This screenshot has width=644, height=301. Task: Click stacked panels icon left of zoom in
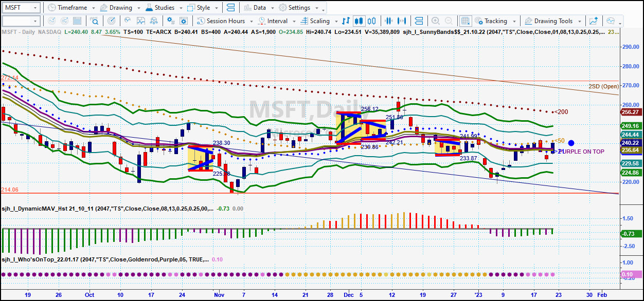[x=419, y=21]
